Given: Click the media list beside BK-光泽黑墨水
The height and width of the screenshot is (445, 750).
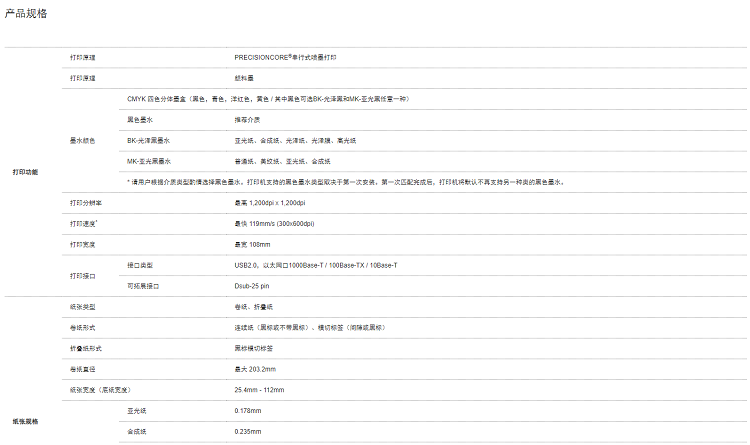Looking at the screenshot, I should 295,141.
